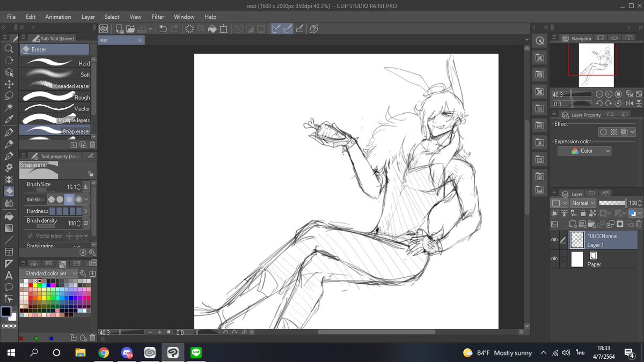Toggle the Vector eraser checkbox
The width and height of the screenshot is (644, 362).
[30, 236]
